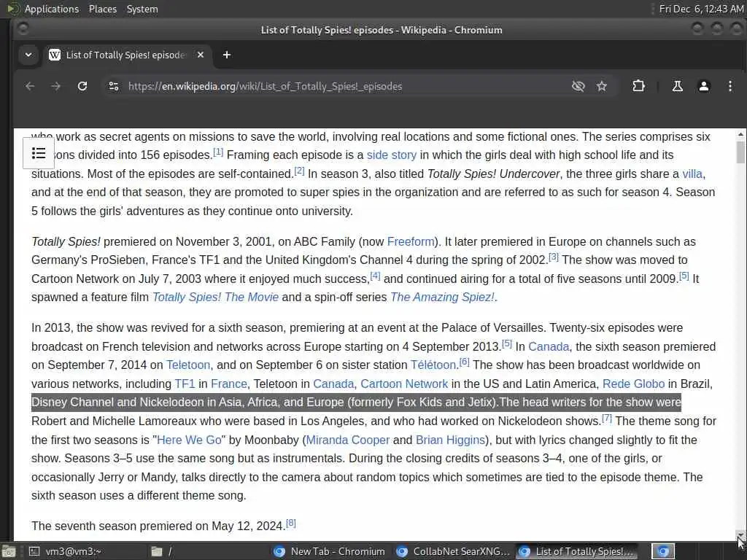747x560 pixels.
Task: Close the List of Totally Spies tab
Action: coord(201,55)
